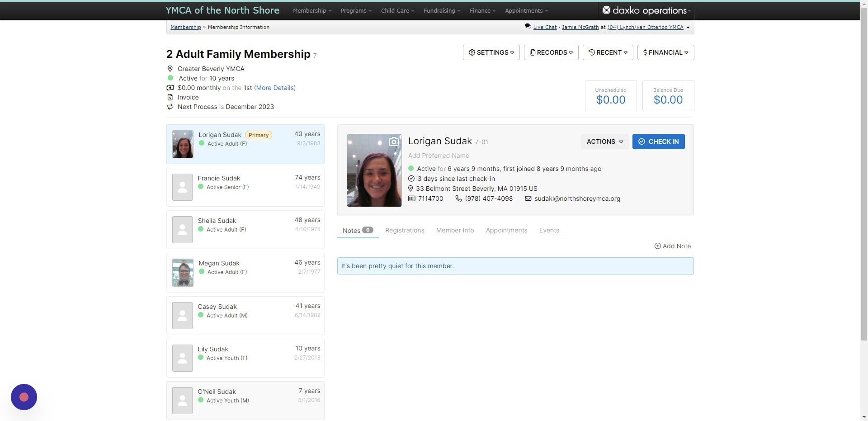Click the map pin icon beside 33 Belmont Street
Image resolution: width=868 pixels, height=421 pixels.
pyautogui.click(x=410, y=189)
